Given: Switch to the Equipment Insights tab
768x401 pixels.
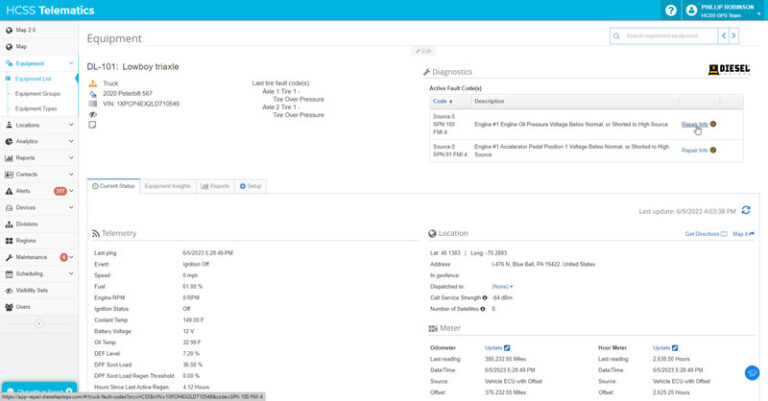Looking at the screenshot, I should (x=166, y=186).
